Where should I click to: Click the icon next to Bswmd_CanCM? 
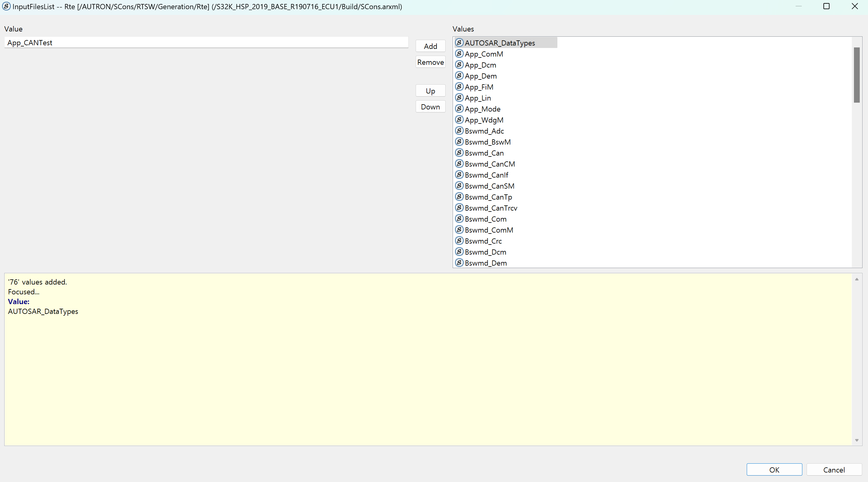pyautogui.click(x=459, y=164)
